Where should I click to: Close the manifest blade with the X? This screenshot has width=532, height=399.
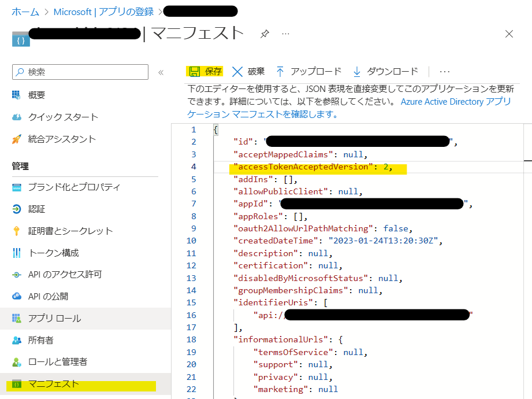coord(509,34)
